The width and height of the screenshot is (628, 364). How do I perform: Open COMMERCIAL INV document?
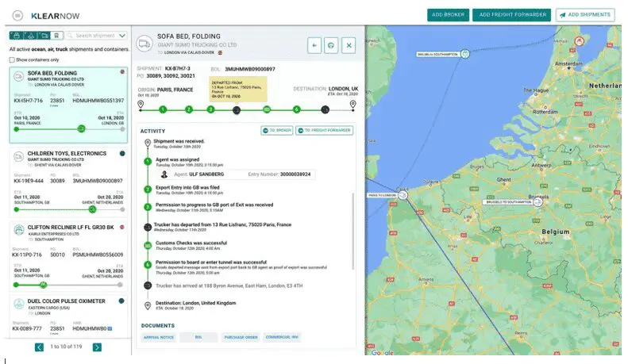(282, 337)
